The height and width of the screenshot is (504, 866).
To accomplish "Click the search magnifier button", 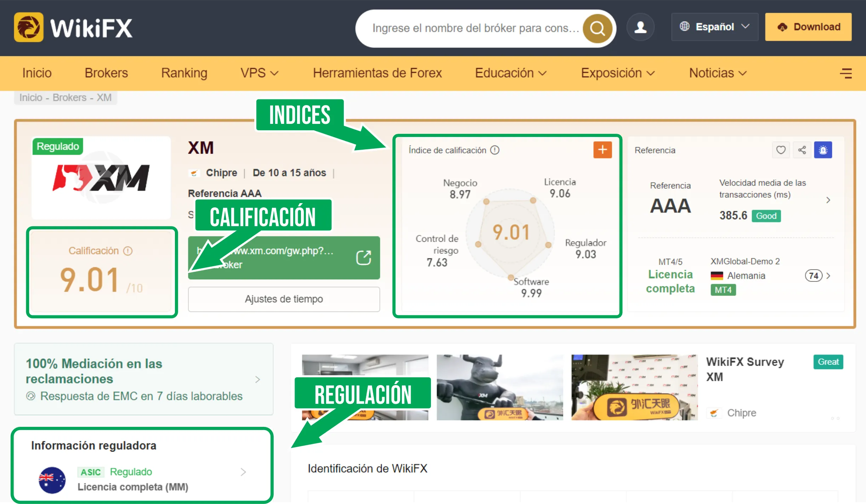I will coord(597,28).
